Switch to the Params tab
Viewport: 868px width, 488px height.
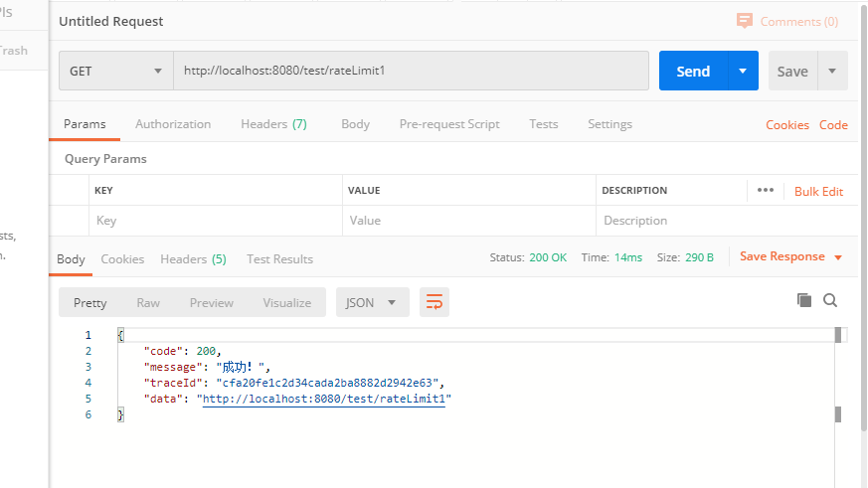point(85,124)
